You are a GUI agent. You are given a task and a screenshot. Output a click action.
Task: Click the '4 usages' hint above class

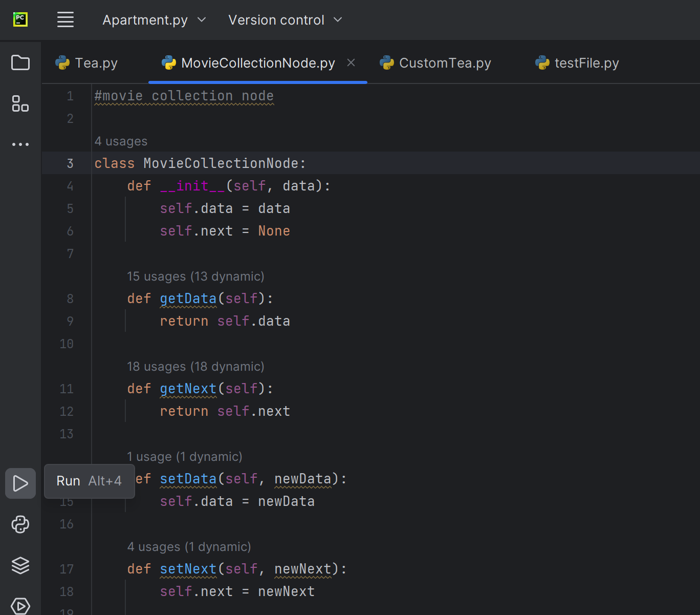pyautogui.click(x=121, y=141)
